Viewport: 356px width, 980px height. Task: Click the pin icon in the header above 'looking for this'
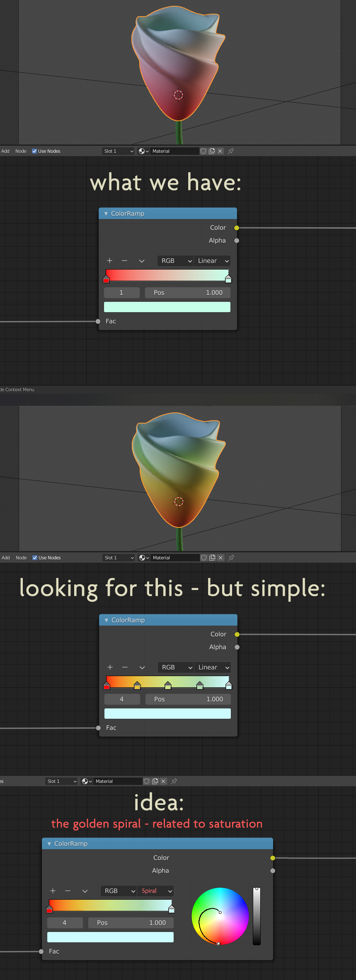[231, 558]
